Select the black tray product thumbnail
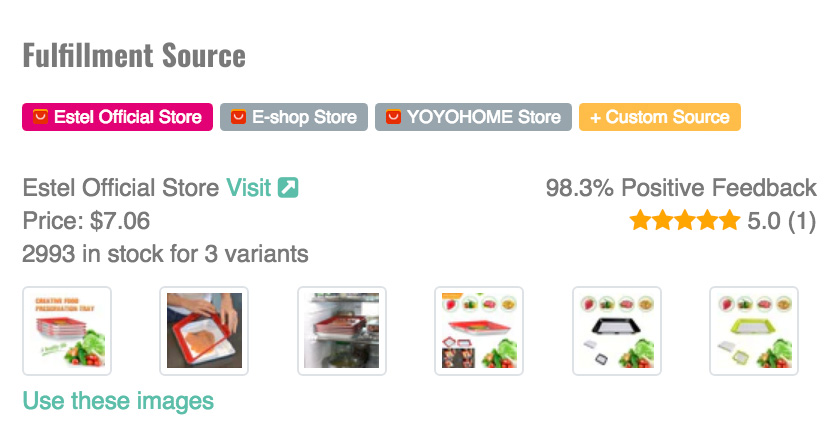This screenshot has width=839, height=442. click(616, 331)
